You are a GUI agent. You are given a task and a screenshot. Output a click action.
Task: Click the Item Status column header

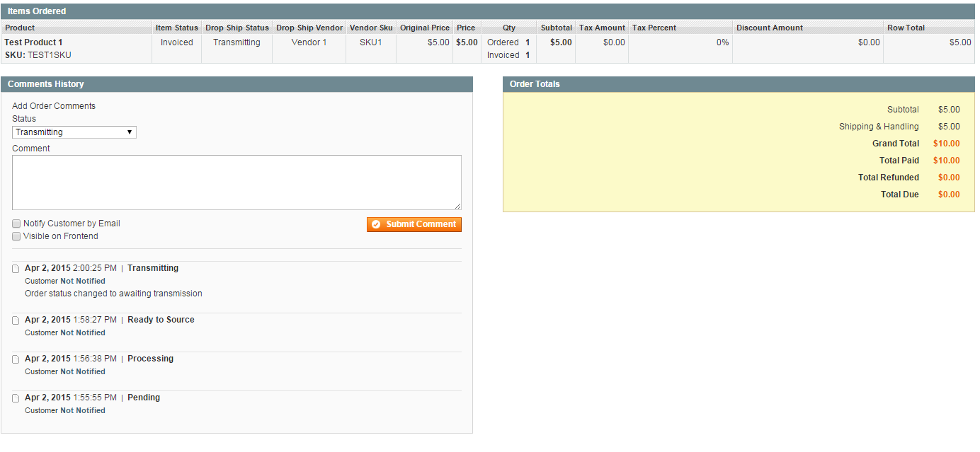pyautogui.click(x=177, y=28)
